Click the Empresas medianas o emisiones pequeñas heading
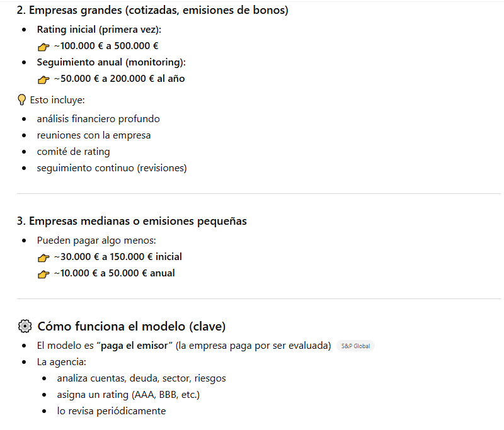 [132, 221]
